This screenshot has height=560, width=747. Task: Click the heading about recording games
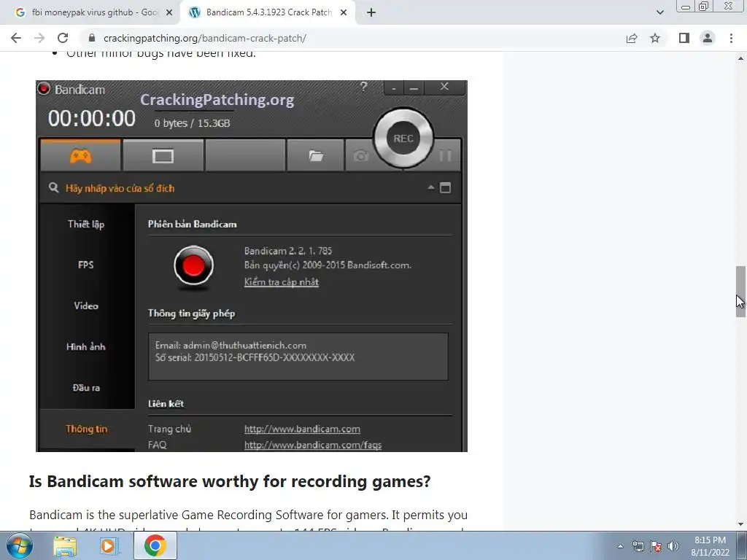(230, 481)
